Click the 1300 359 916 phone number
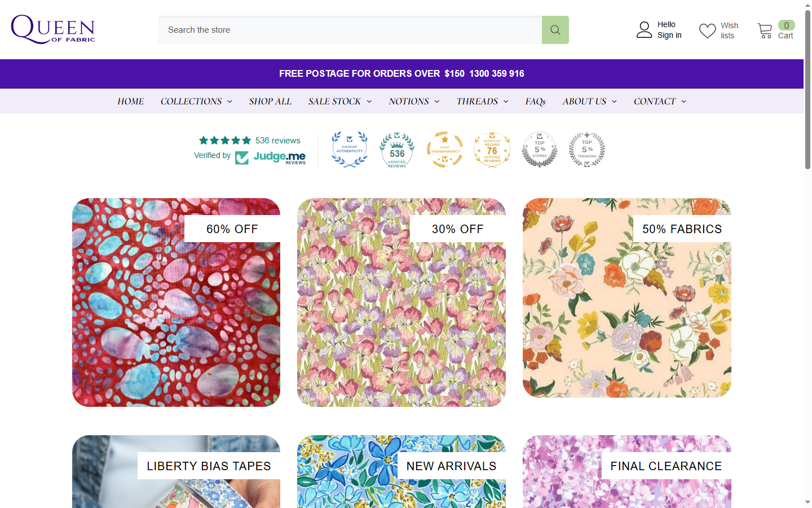The height and width of the screenshot is (508, 812). tap(497, 73)
